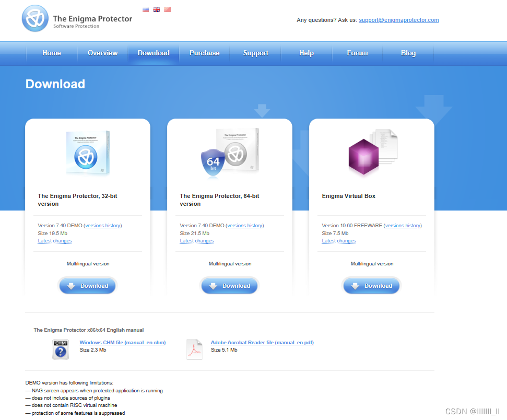Download Enigma Virtual Box

pos(372,286)
